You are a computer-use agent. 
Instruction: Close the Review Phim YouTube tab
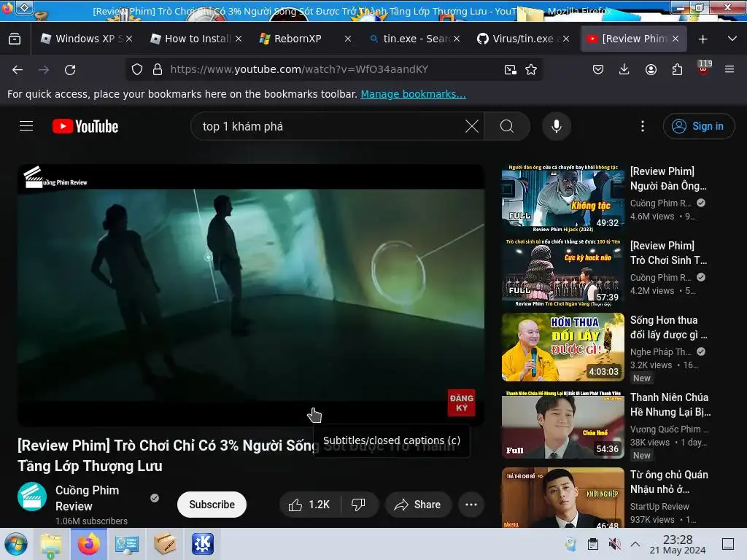676,39
